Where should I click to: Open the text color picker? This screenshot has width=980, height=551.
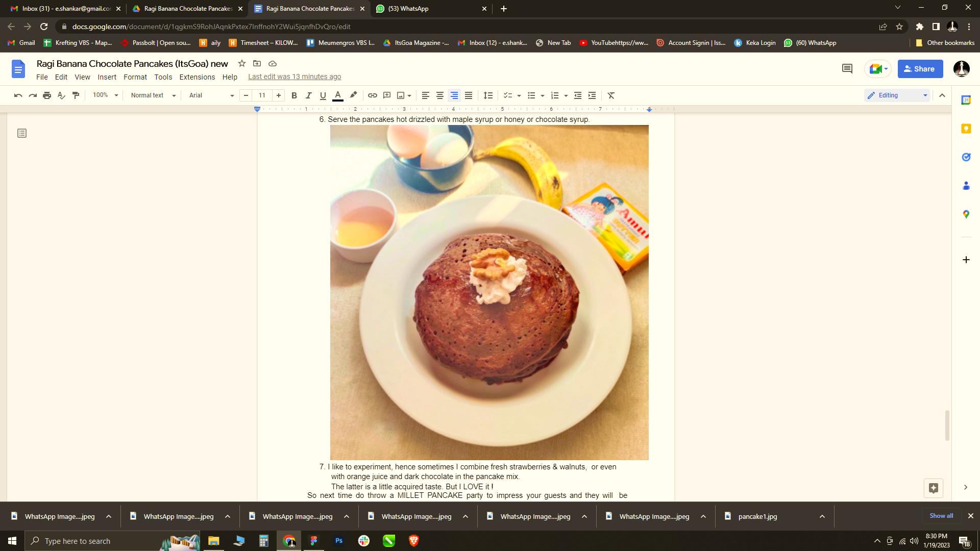coord(337,95)
